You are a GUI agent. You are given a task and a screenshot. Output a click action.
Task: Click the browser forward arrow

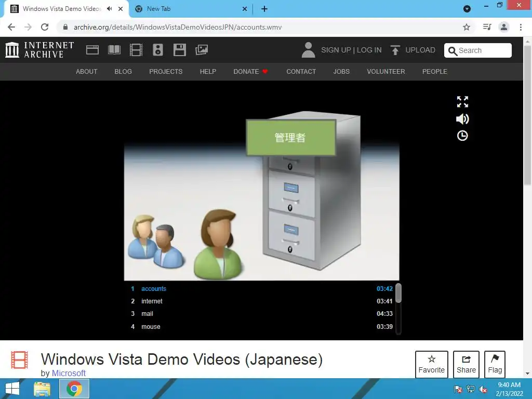pyautogui.click(x=28, y=27)
